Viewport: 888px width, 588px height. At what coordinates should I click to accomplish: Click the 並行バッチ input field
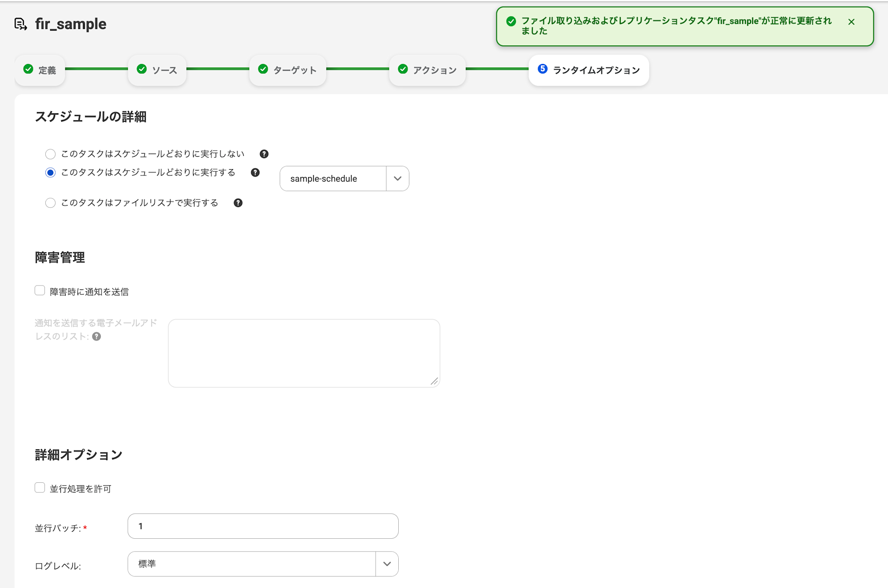pos(263,526)
